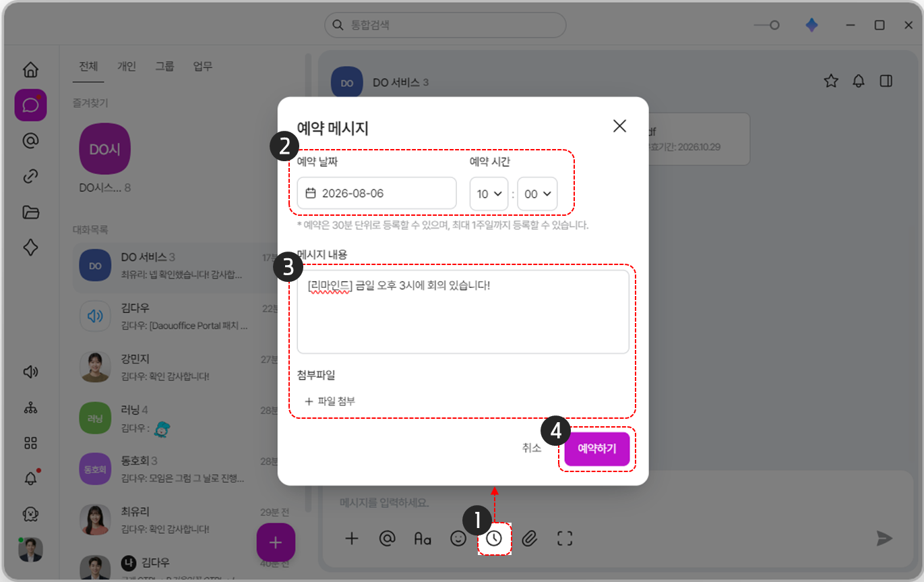Favorite the DO 서비스 chat with star icon

coord(831,81)
